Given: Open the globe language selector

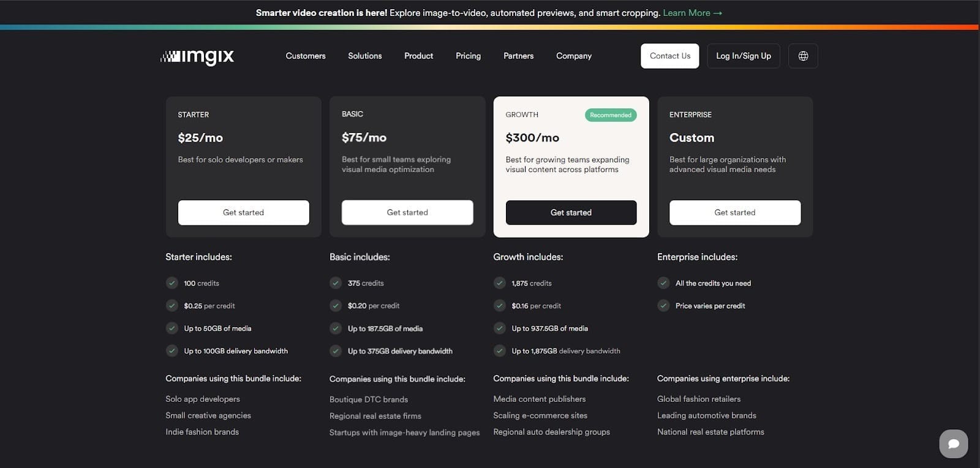Looking at the screenshot, I should pyautogui.click(x=803, y=56).
